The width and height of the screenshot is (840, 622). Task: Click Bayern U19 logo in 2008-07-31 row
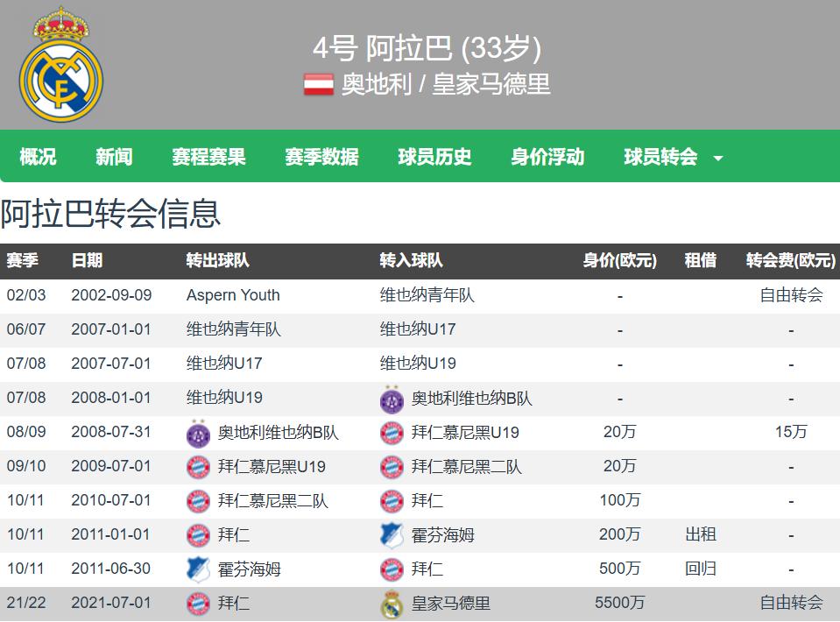point(392,434)
